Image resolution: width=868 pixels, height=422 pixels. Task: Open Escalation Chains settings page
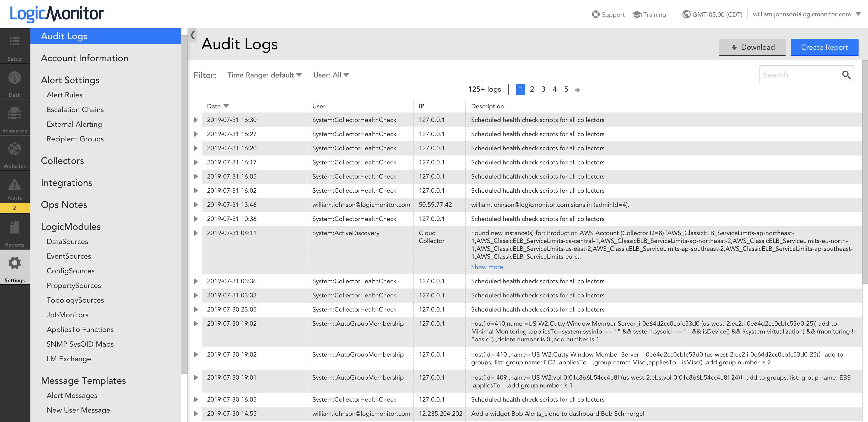(75, 110)
